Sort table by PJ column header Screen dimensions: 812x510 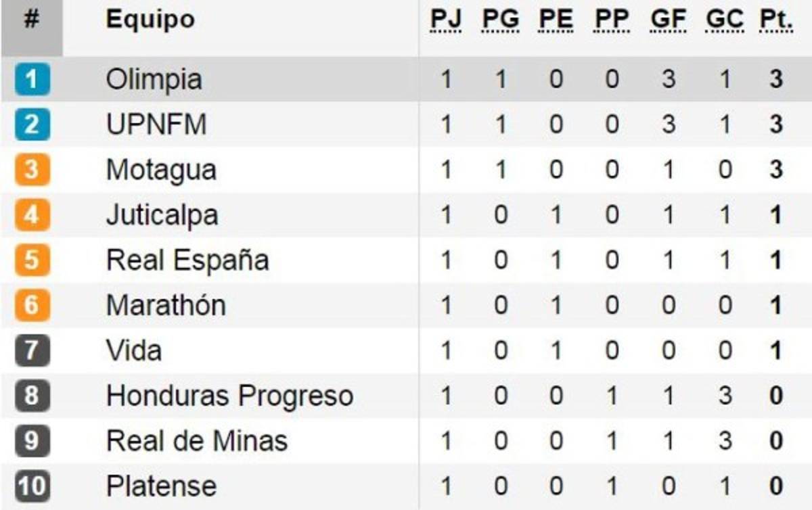tap(445, 20)
